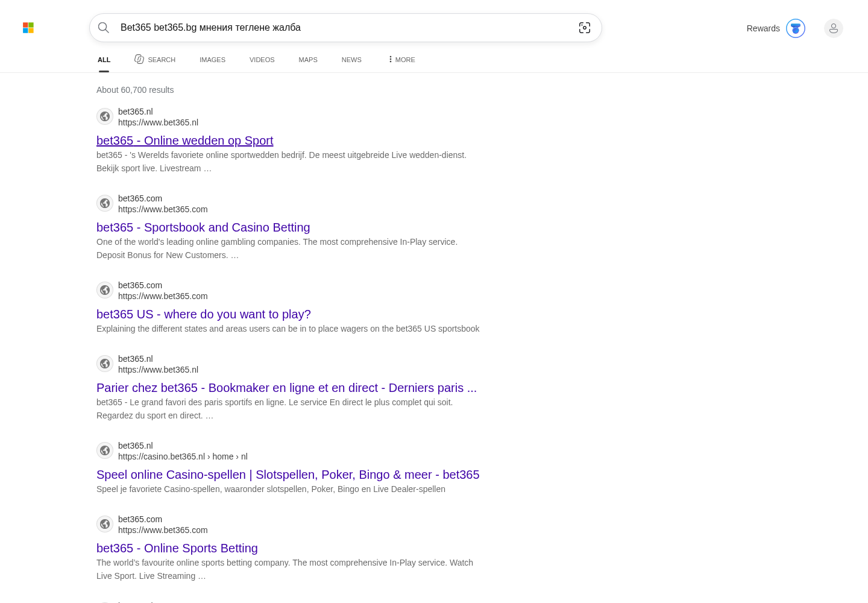The width and height of the screenshot is (868, 603).
Task: Open 'bet365 - Sportsbook and Casino Betting' link
Action: [x=203, y=227]
